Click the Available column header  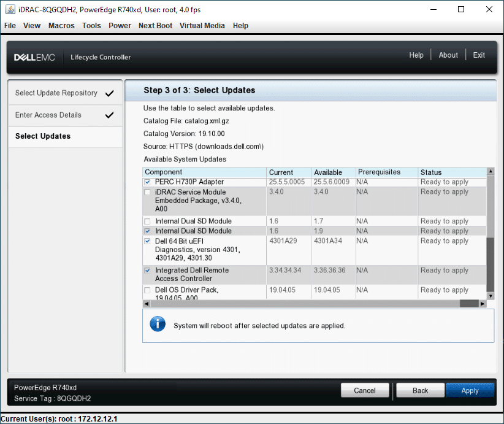(334, 172)
